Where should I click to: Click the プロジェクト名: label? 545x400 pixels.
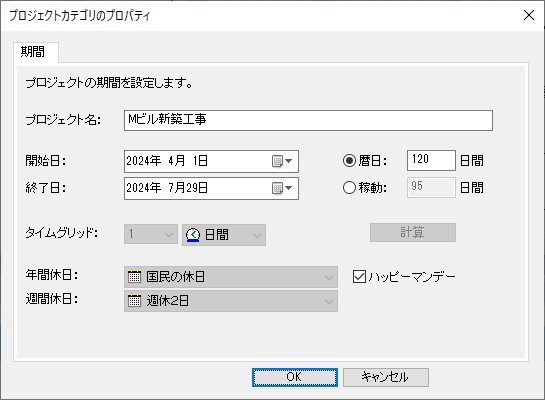[x=63, y=120]
